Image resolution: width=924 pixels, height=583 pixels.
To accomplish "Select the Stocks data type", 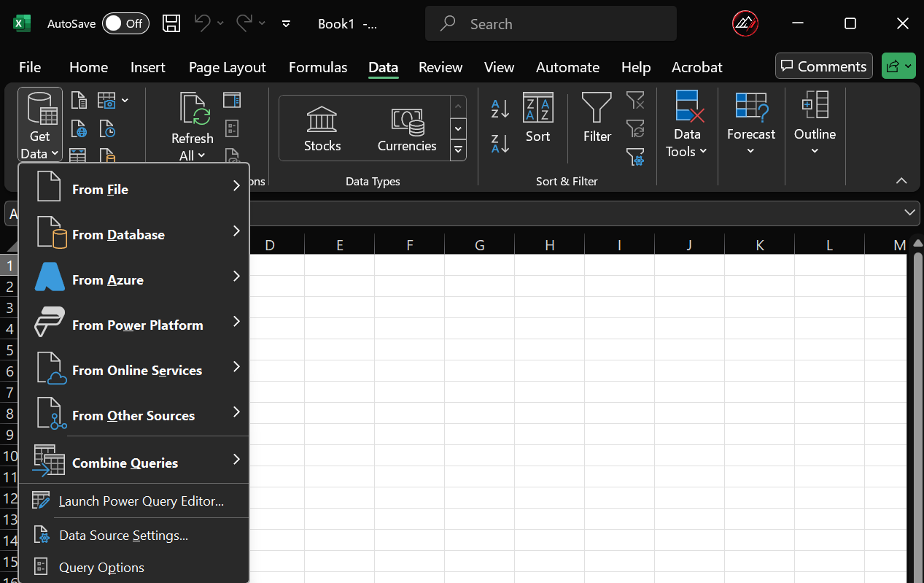I will 322,129.
